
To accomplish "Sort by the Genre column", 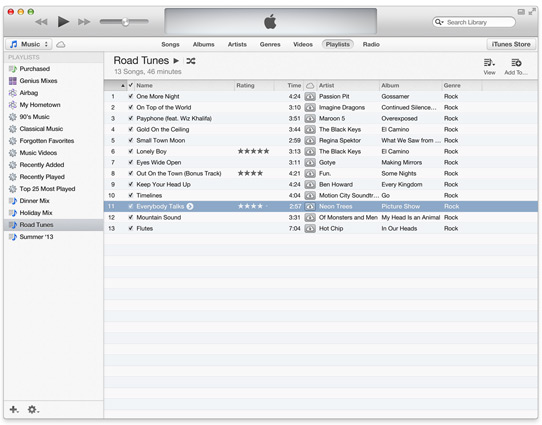I will (462, 85).
